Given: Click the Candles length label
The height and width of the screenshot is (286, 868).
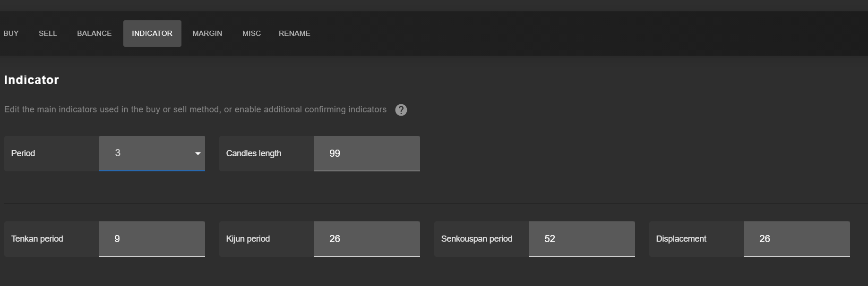Looking at the screenshot, I should point(254,153).
